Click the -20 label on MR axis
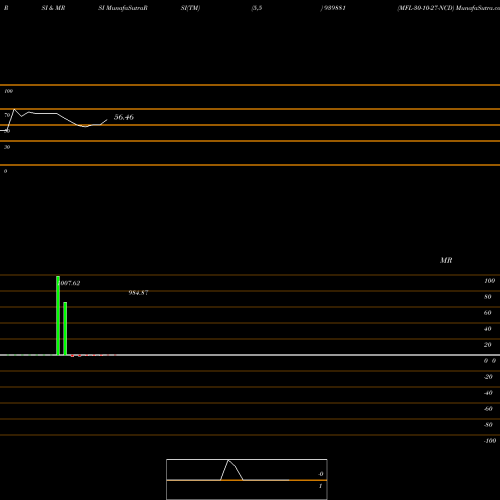Screen dimensions: 500x500 (488, 377)
